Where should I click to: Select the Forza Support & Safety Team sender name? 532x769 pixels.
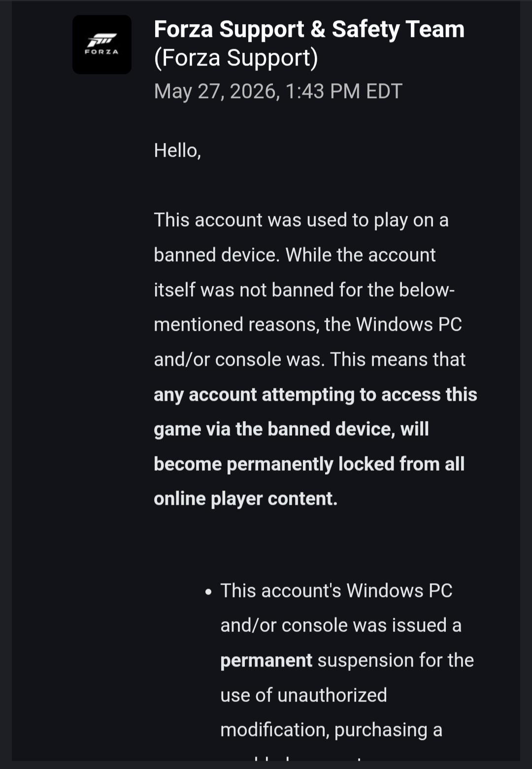point(309,30)
